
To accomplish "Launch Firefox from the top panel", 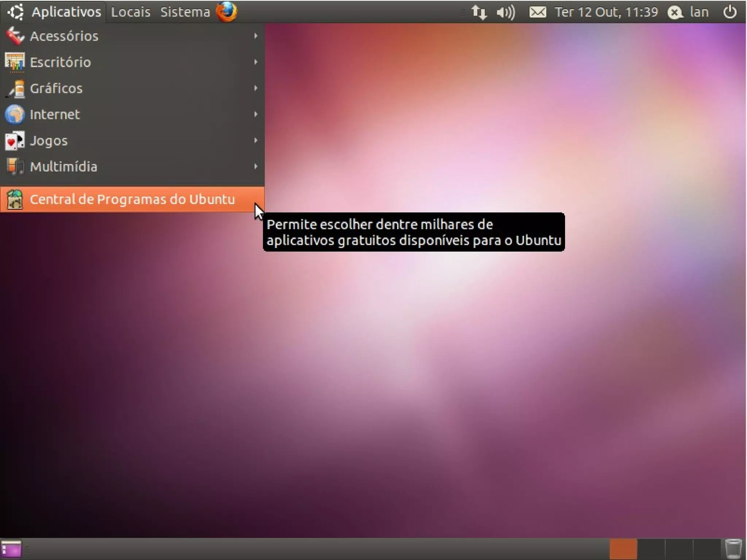I will click(226, 12).
